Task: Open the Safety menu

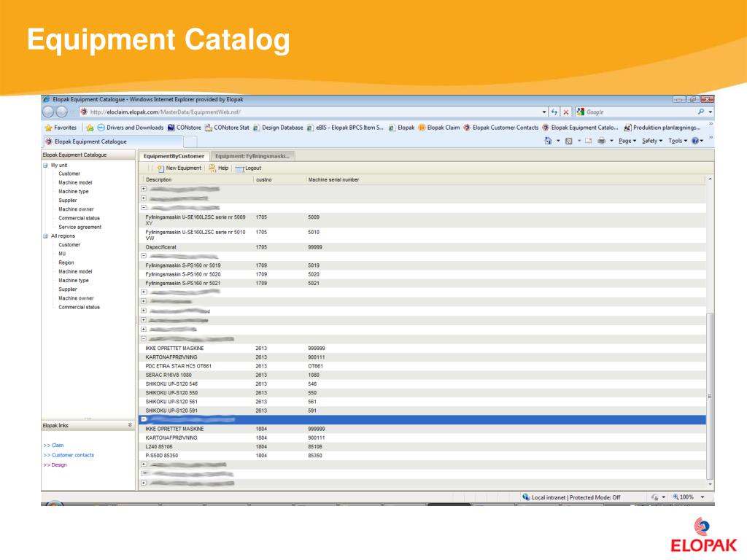Action: point(651,141)
